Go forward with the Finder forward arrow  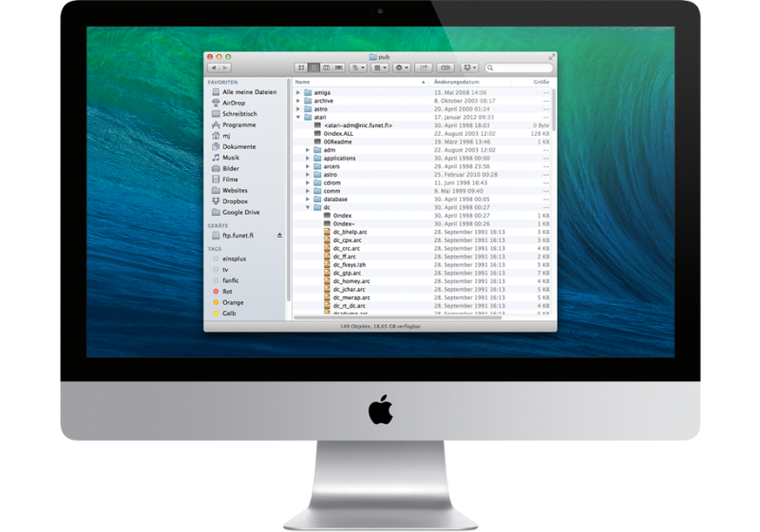(x=225, y=67)
